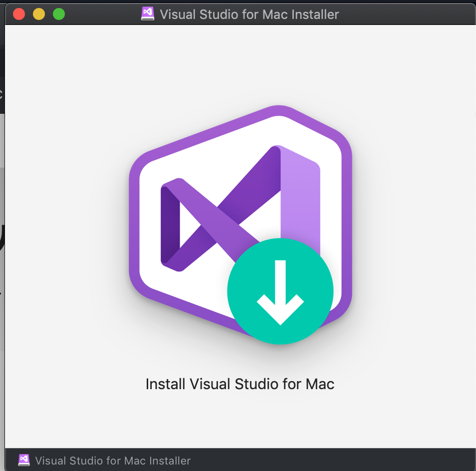Click the "Install Visual Studio for Mac" label
The image size is (476, 471).
(240, 384)
